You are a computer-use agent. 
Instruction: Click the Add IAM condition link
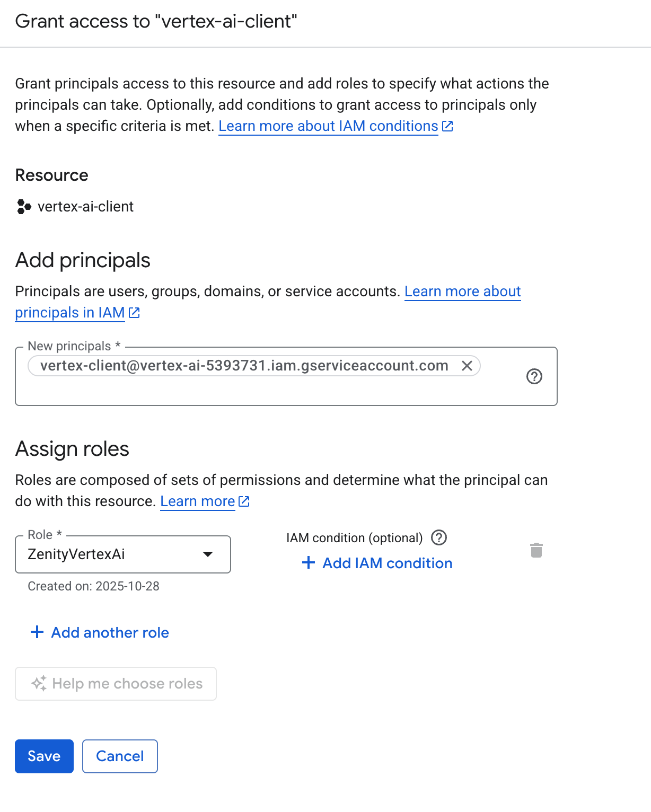(387, 563)
